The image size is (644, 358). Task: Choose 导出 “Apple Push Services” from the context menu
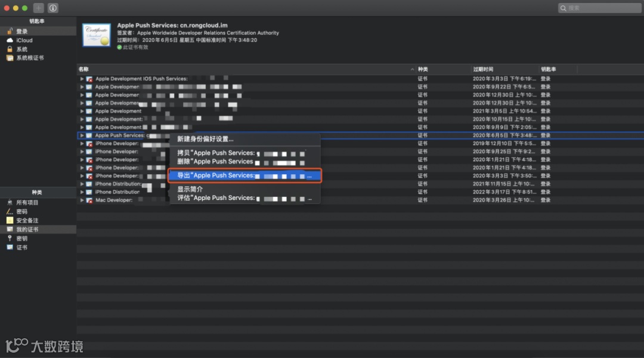tap(245, 175)
